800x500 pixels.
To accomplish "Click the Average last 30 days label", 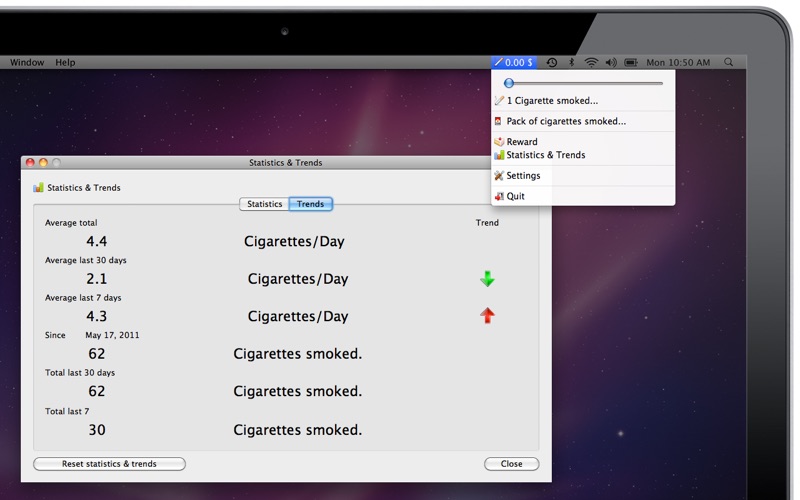I will tap(86, 260).
